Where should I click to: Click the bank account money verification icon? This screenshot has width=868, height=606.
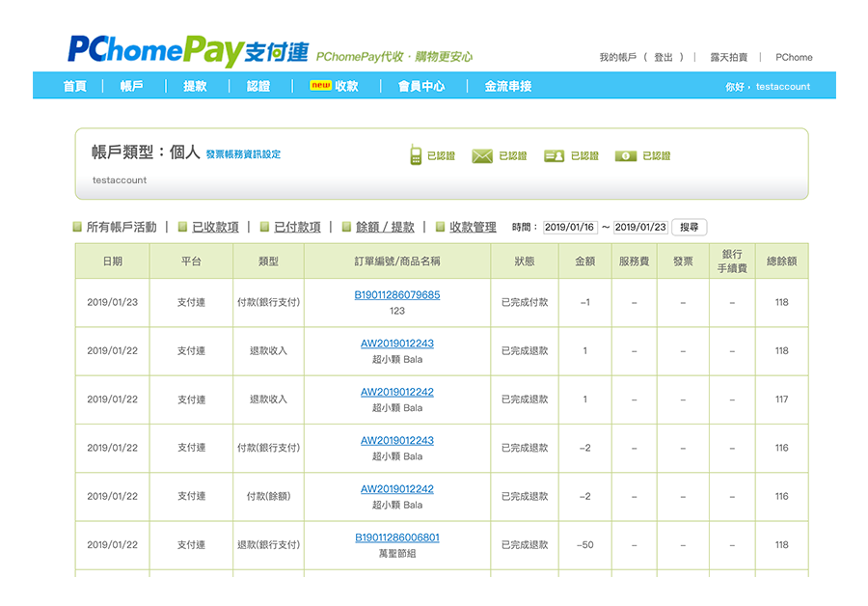pos(626,156)
